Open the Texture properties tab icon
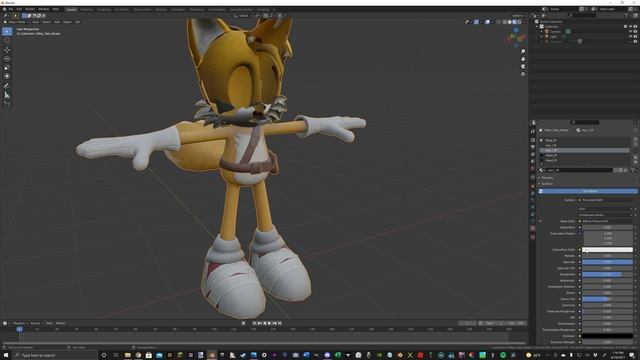The image size is (640, 360). point(533,237)
